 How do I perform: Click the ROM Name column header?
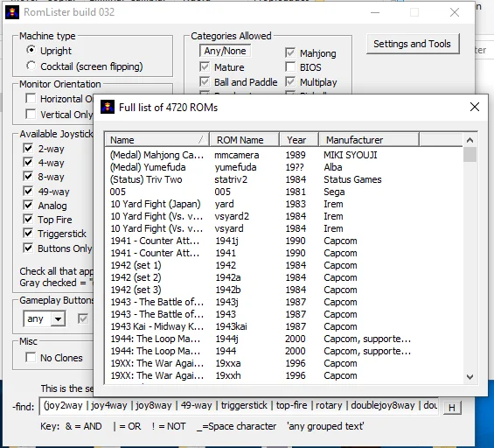(245, 140)
